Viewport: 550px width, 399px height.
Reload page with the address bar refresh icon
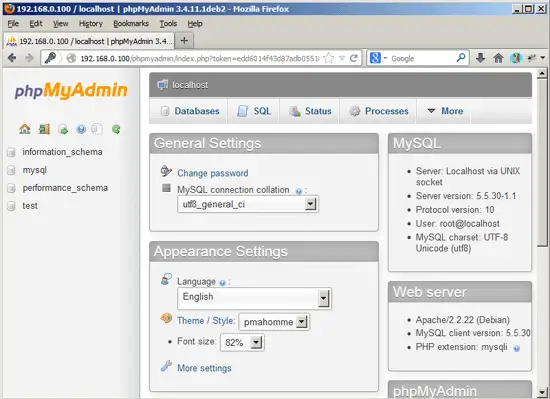coord(354,58)
